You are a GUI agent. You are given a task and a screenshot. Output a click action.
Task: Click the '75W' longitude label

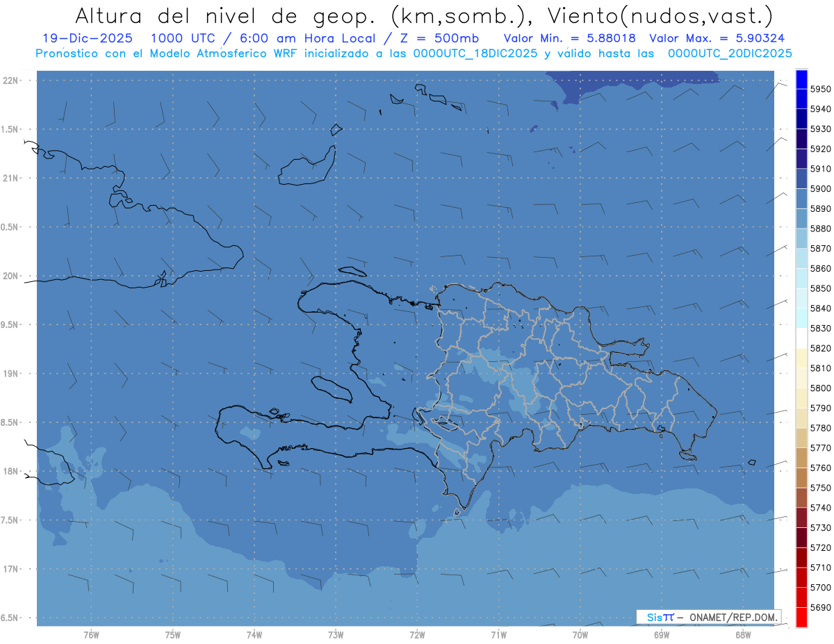[173, 634]
